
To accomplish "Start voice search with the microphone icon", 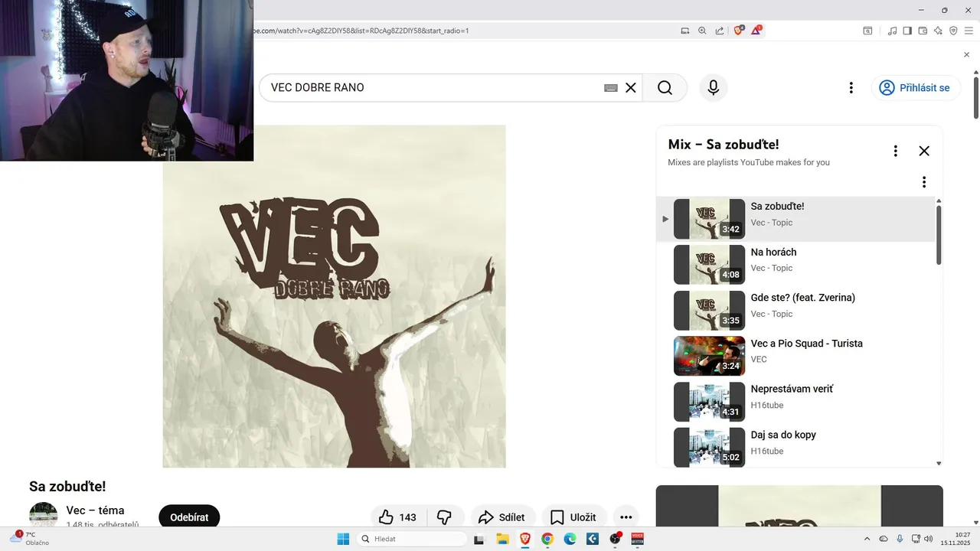I will click(x=713, y=88).
